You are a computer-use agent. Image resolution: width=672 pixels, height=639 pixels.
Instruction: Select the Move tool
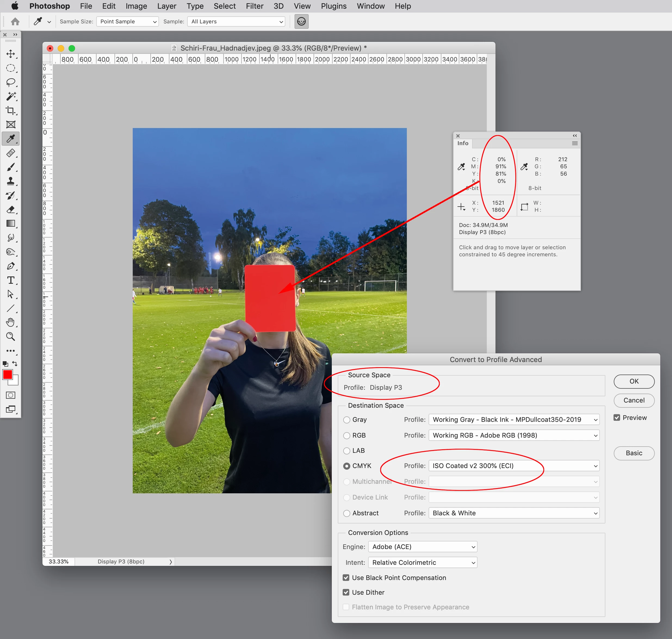click(11, 54)
